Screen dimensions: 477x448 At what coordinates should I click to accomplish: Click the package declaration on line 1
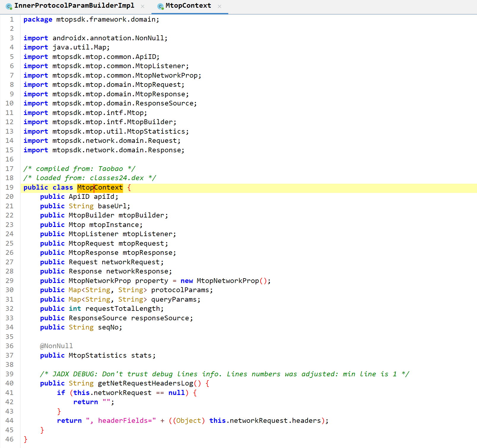[x=91, y=20]
